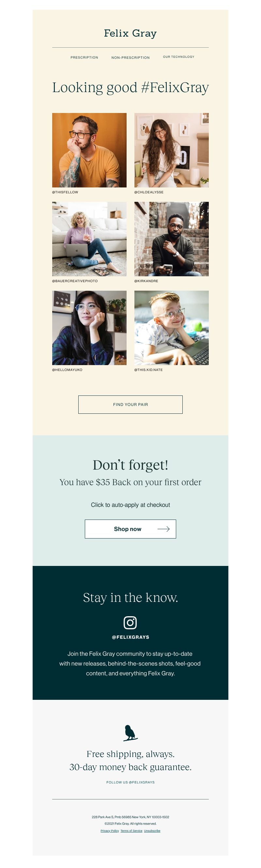Open the @THIS.KID.NATE photo of boy
Screen dimensions: 261x868
171,328
